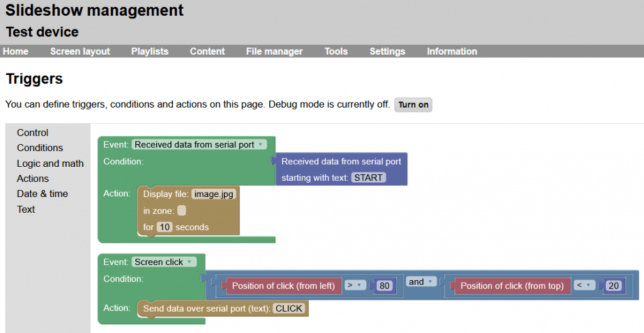This screenshot has height=333, width=644.
Task: Open the Settings menu item
Action: click(x=387, y=52)
